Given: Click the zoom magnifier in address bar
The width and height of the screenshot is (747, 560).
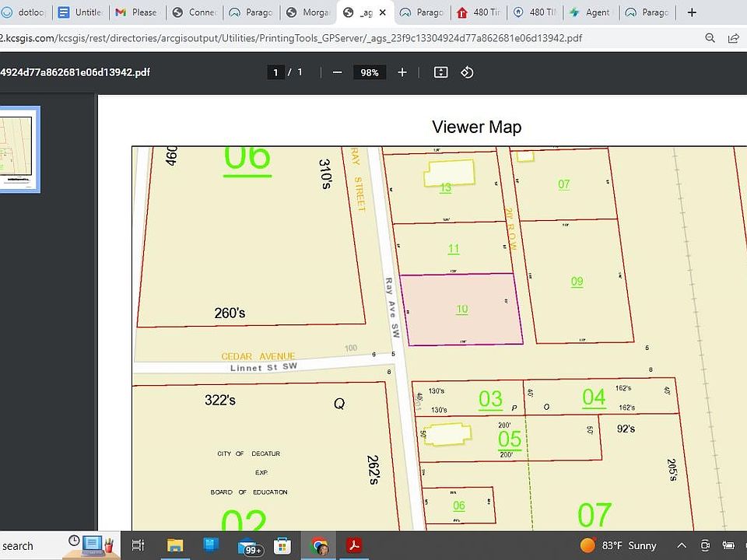Looking at the screenshot, I should [x=710, y=37].
